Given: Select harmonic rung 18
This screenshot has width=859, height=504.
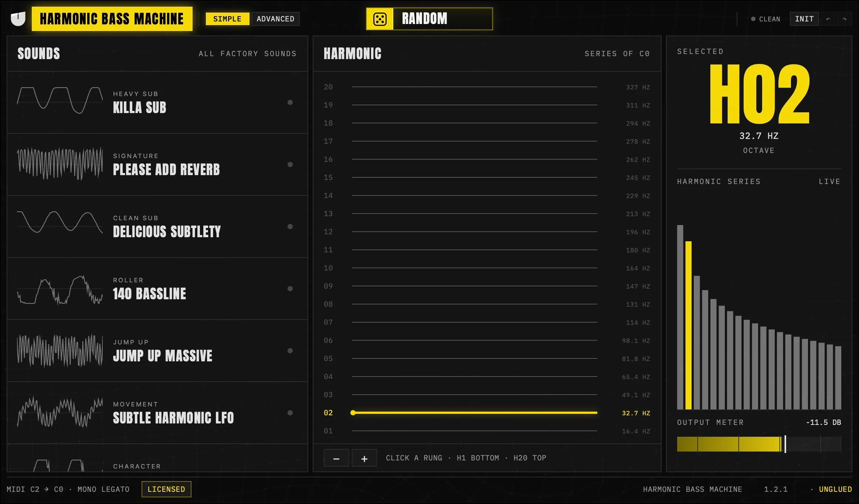Looking at the screenshot, I should 474,123.
